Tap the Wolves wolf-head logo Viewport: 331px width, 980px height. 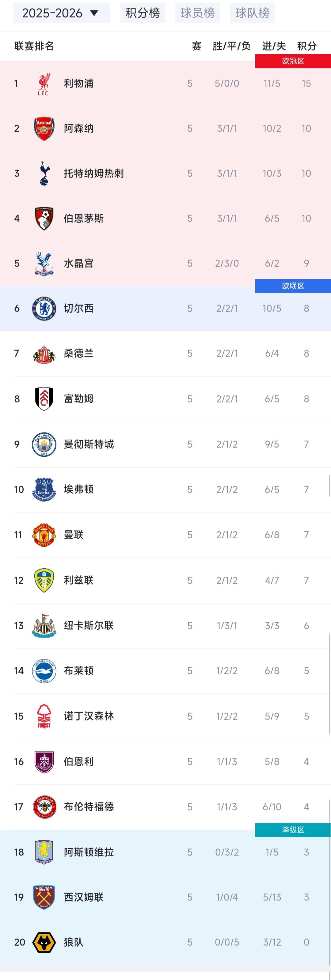click(x=44, y=942)
